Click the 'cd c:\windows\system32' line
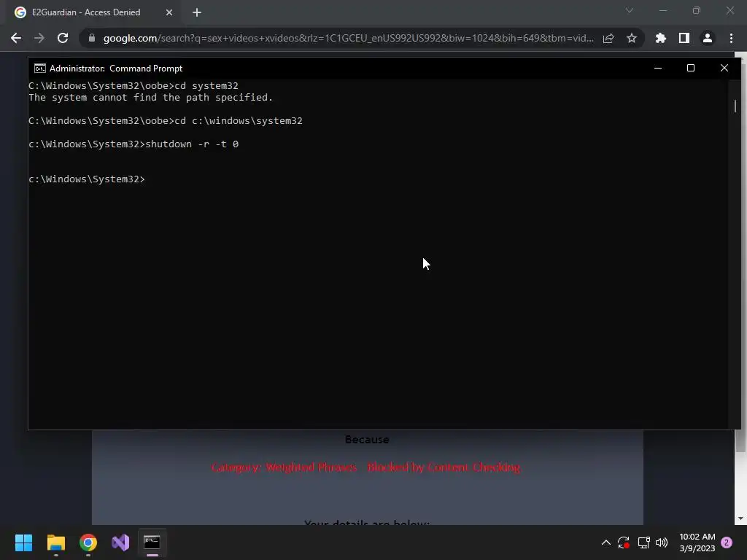Screen dimensions: 747x560 [x=166, y=120]
